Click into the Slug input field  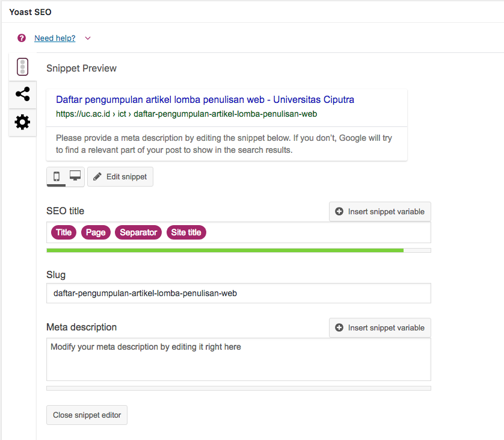pyautogui.click(x=239, y=293)
